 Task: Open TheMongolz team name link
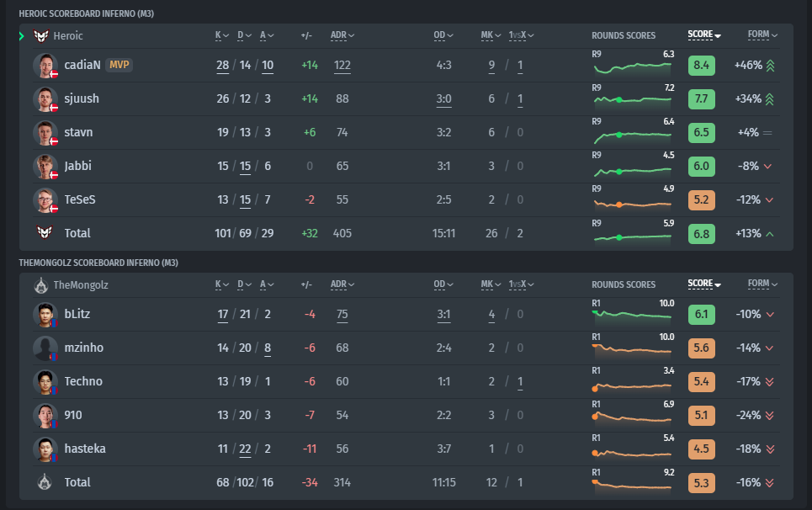[x=81, y=284]
